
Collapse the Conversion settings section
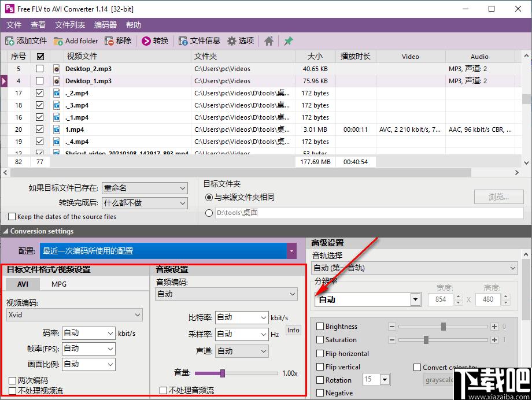5,231
